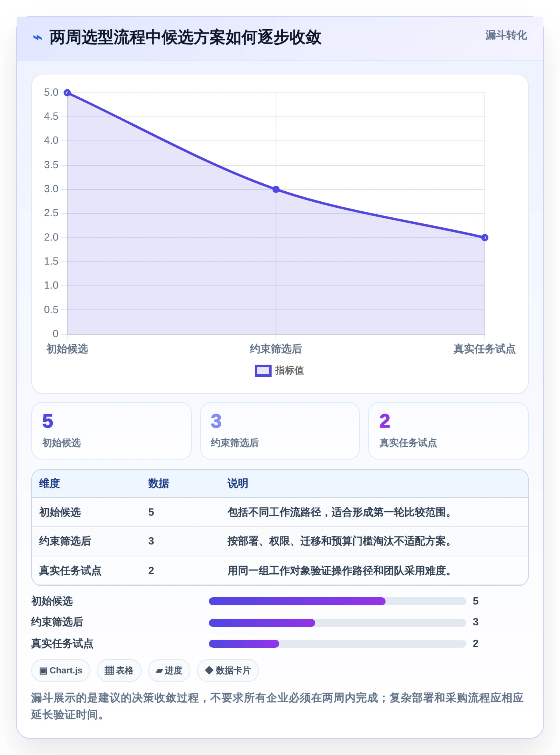
Task: Click the bar icon in the 进度 chip
Action: click(160, 671)
